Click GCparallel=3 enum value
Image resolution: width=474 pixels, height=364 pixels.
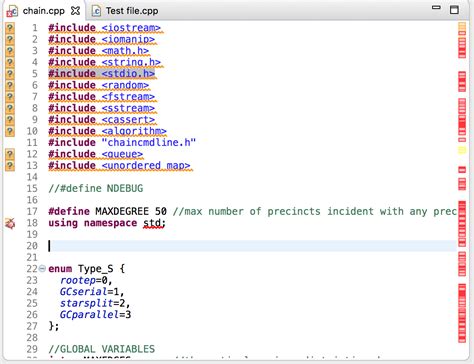(95, 315)
